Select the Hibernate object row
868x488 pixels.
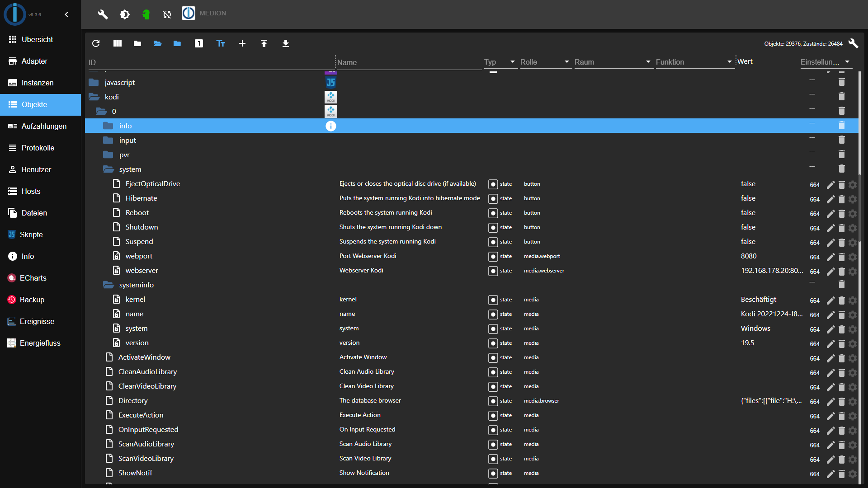point(472,198)
